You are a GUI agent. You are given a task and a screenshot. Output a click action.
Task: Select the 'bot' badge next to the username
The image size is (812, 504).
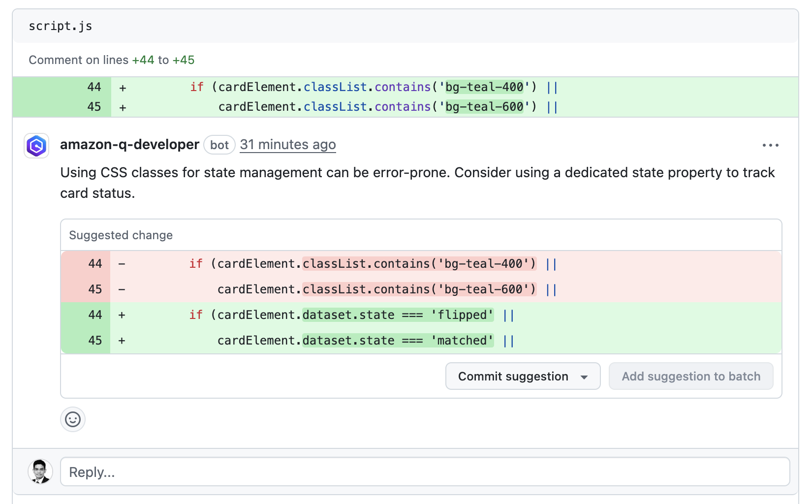pyautogui.click(x=219, y=145)
